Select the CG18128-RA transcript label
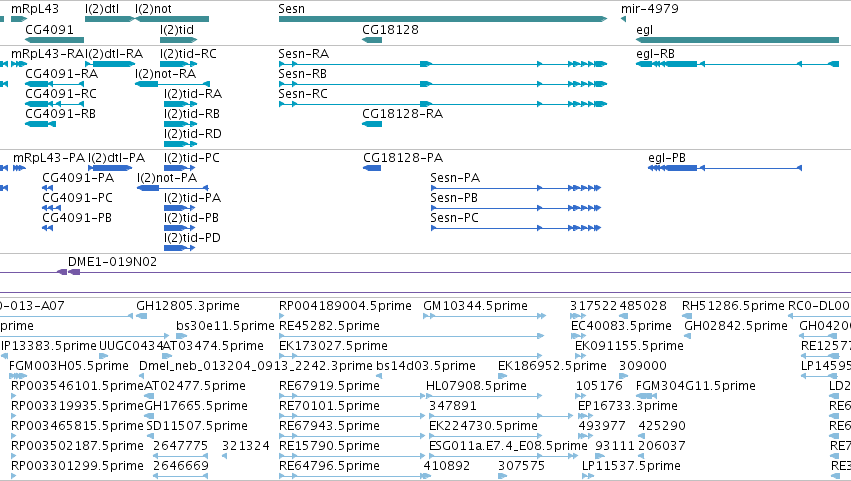 click(403, 114)
